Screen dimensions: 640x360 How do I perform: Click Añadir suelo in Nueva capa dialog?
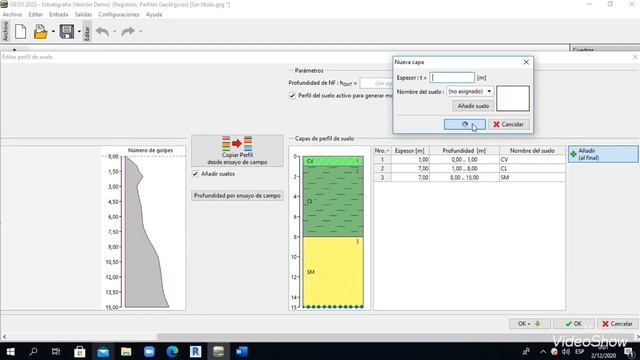click(473, 106)
